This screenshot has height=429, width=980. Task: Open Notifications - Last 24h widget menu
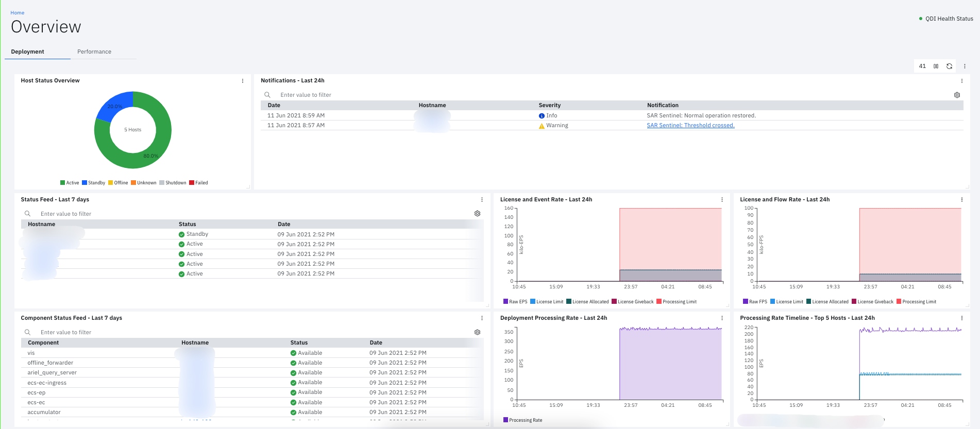(x=961, y=81)
